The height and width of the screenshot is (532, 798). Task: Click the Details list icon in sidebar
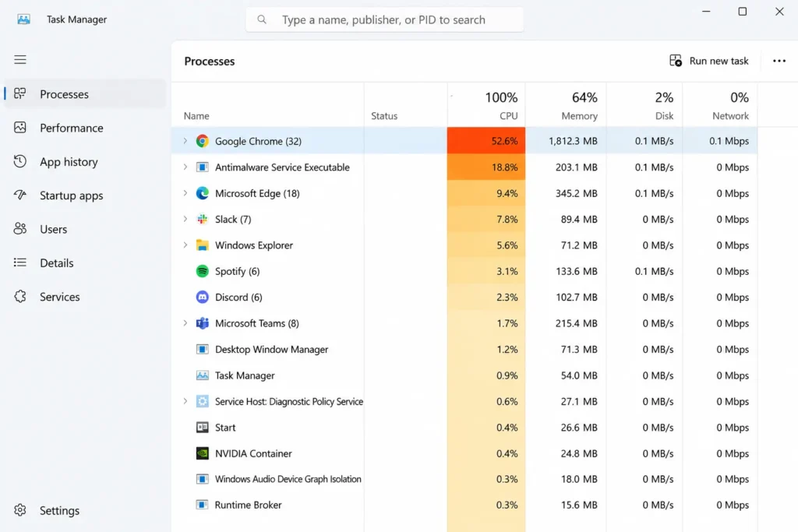coord(19,262)
